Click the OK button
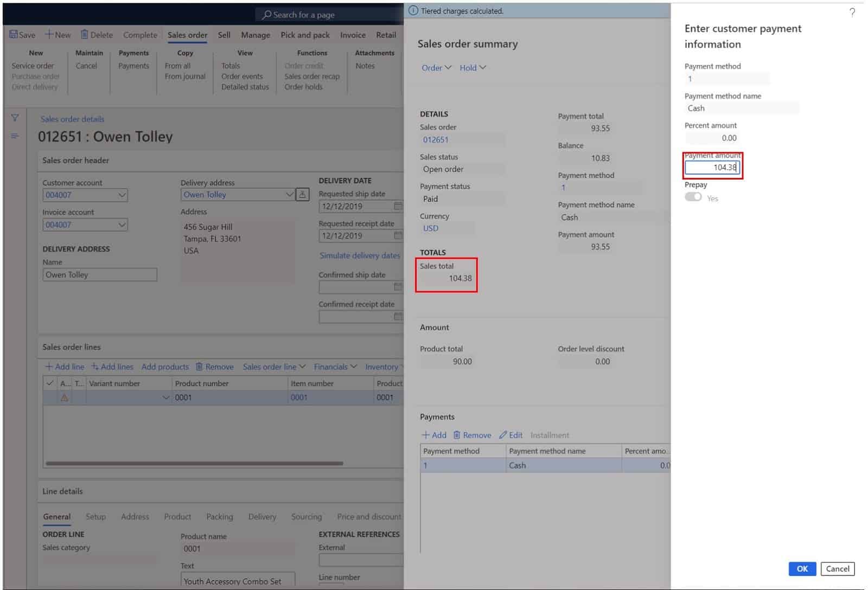Viewport: 868px width, 590px height. pyautogui.click(x=802, y=568)
